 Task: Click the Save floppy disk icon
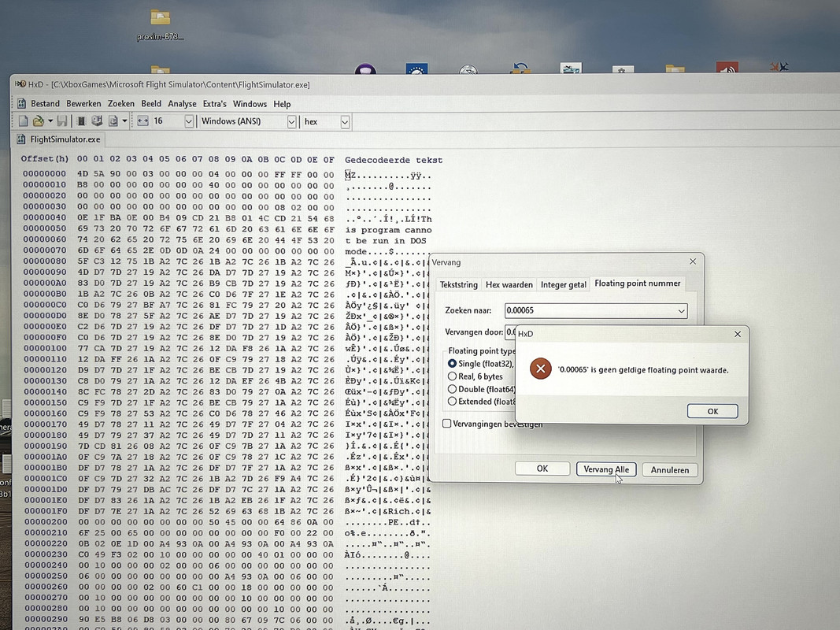tap(62, 121)
